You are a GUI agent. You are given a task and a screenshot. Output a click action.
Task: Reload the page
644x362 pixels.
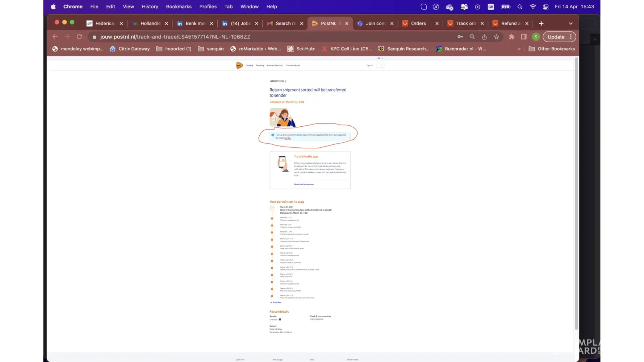(x=79, y=37)
